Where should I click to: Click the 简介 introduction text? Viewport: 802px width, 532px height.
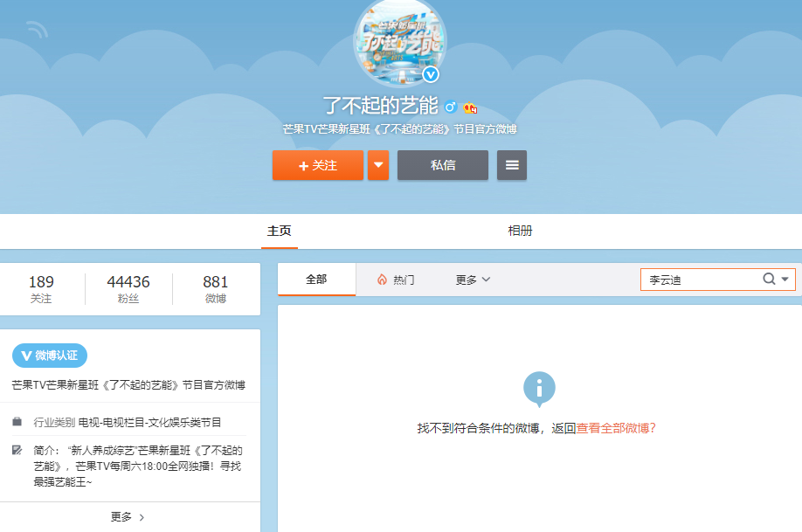click(x=138, y=466)
